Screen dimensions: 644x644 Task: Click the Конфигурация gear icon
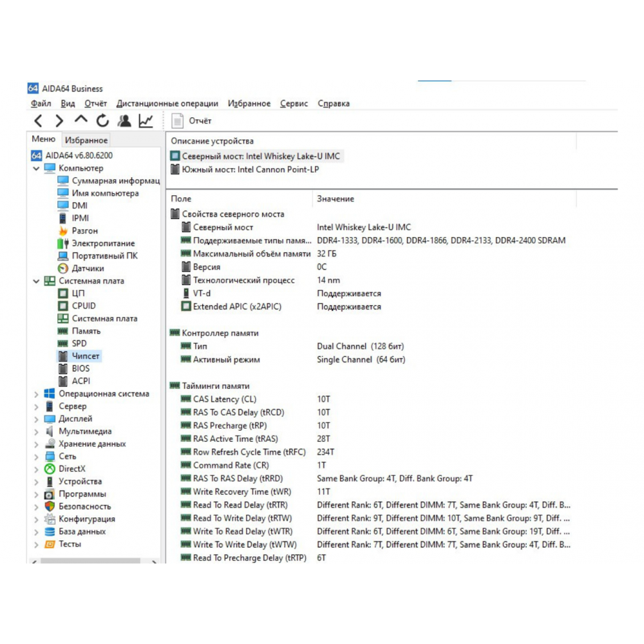(x=50, y=519)
